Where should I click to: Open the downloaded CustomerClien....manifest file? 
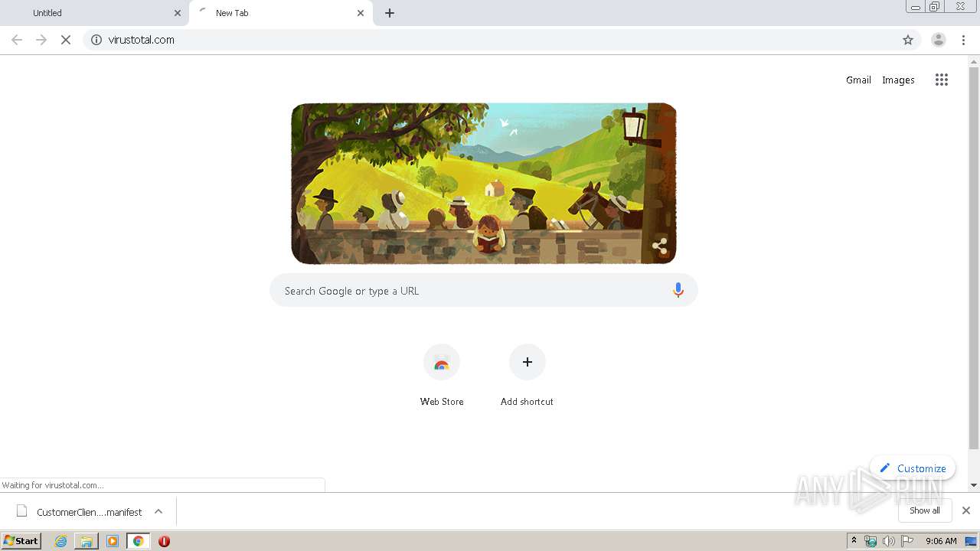pyautogui.click(x=80, y=512)
